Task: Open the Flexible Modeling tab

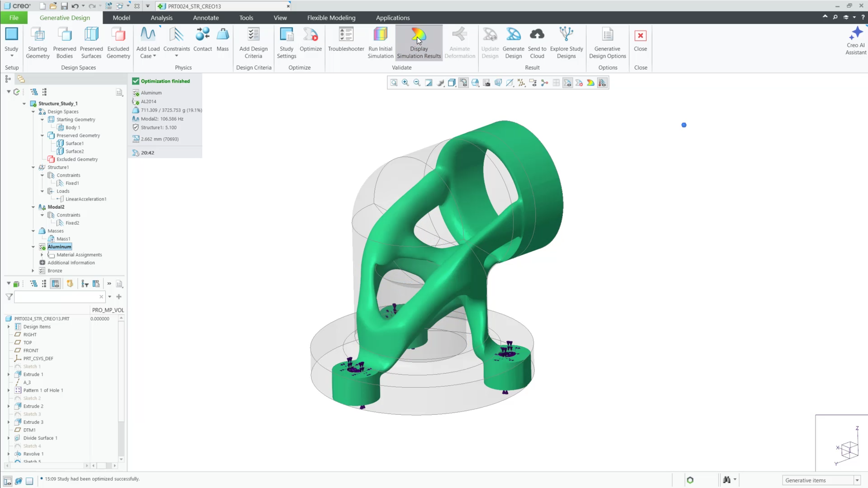Action: click(331, 18)
